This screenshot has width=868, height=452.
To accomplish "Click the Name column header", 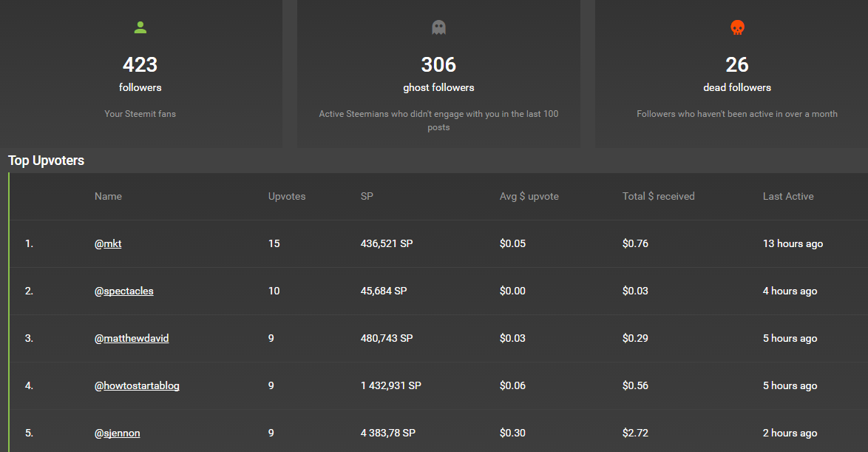I will tap(108, 196).
